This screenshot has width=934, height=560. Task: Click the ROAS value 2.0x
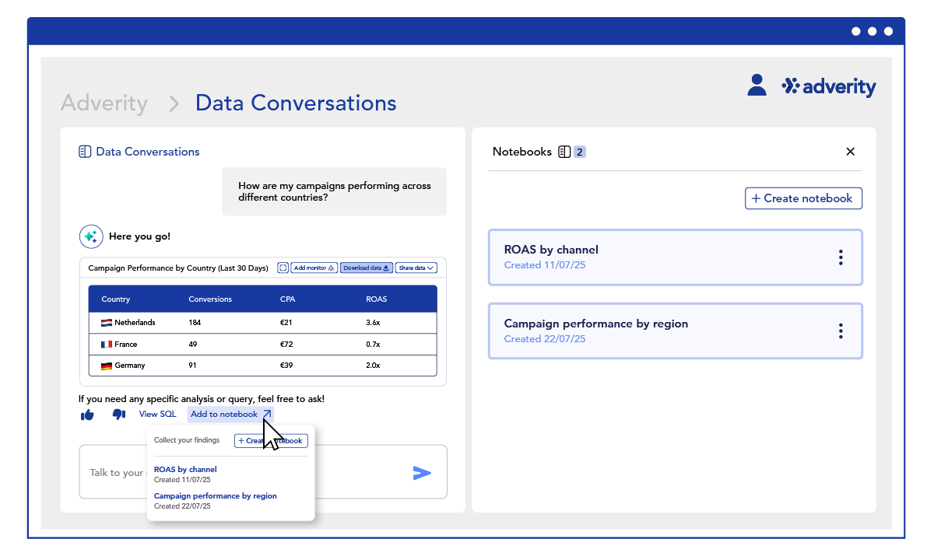(x=373, y=366)
